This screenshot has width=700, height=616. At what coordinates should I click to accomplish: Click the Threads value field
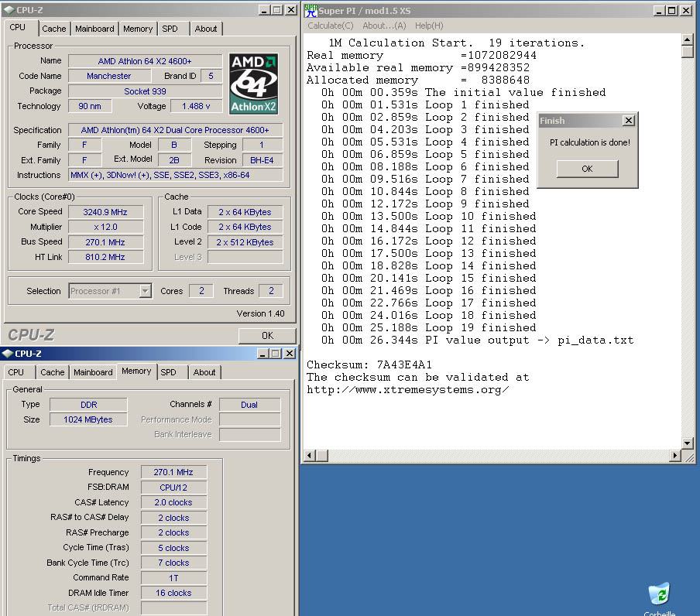pos(271,291)
